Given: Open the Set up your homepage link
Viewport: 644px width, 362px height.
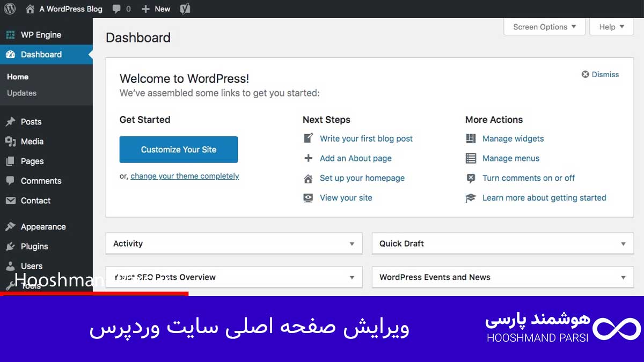Looking at the screenshot, I should coord(362,178).
